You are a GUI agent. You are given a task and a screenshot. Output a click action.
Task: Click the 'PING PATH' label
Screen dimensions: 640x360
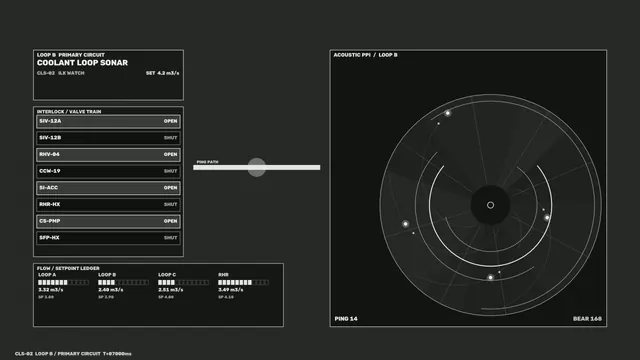tap(207, 162)
